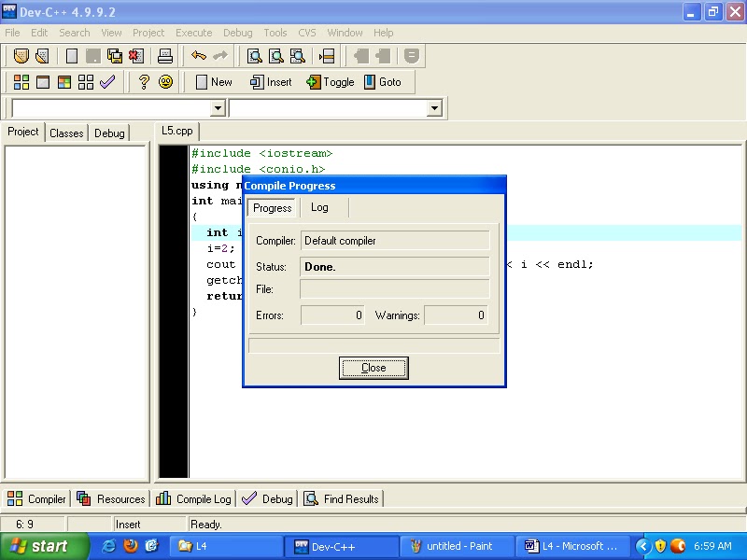747x560 pixels.
Task: Open the View menu
Action: [x=111, y=33]
